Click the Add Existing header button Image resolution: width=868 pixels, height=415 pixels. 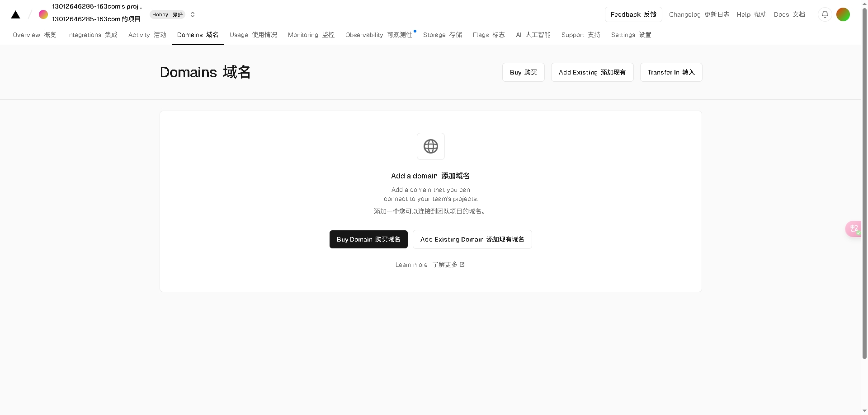coord(592,72)
